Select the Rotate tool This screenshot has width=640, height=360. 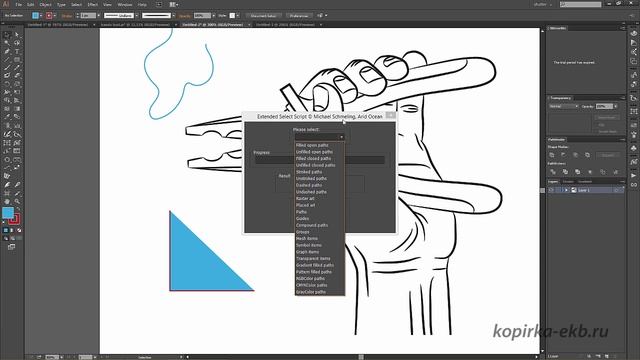[x=7, y=84]
